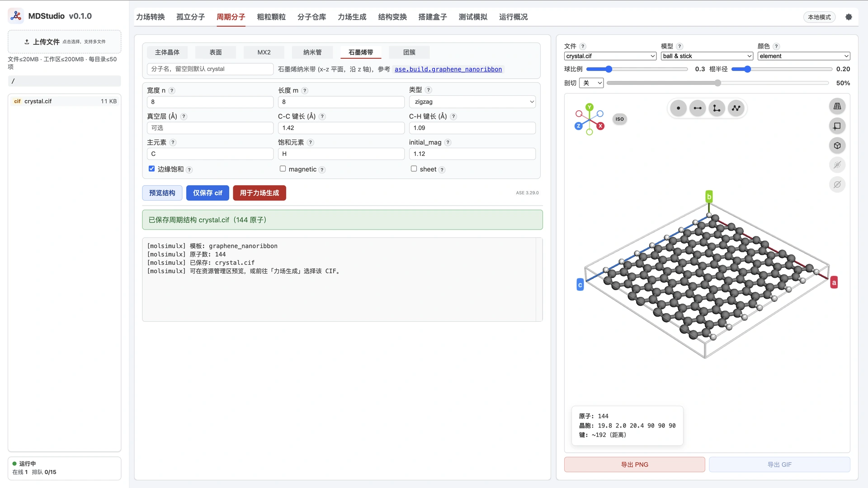This screenshot has width=868, height=488.
Task: Select the single-atom pick tool
Action: [x=678, y=108]
